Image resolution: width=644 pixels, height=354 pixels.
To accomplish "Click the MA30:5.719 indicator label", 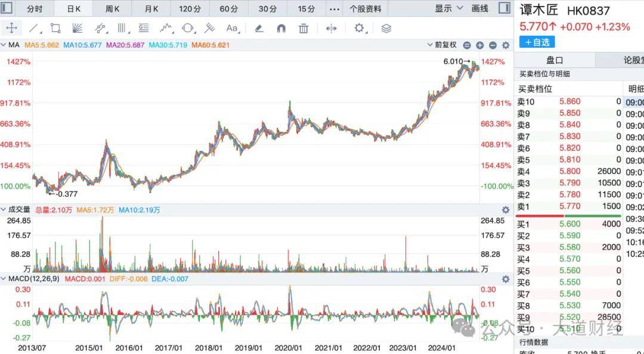I will tap(168, 45).
